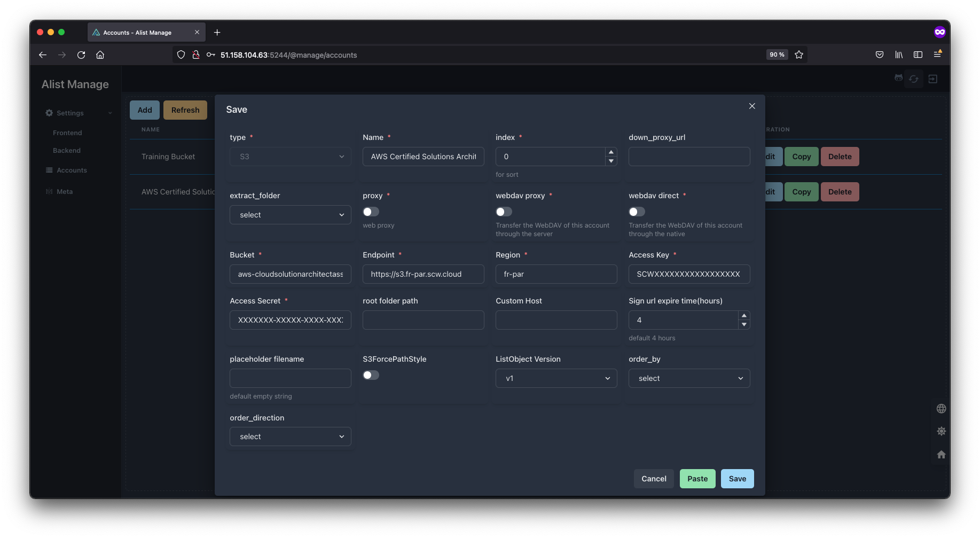Click the home icon on right edge
The width and height of the screenshot is (980, 538).
(942, 455)
